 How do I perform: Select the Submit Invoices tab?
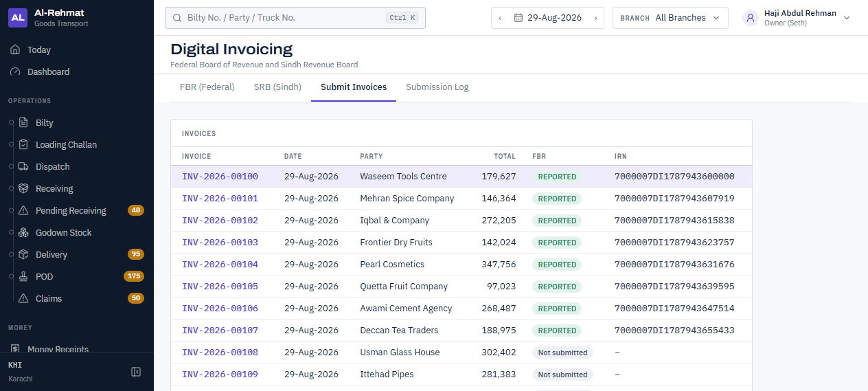[x=354, y=87]
